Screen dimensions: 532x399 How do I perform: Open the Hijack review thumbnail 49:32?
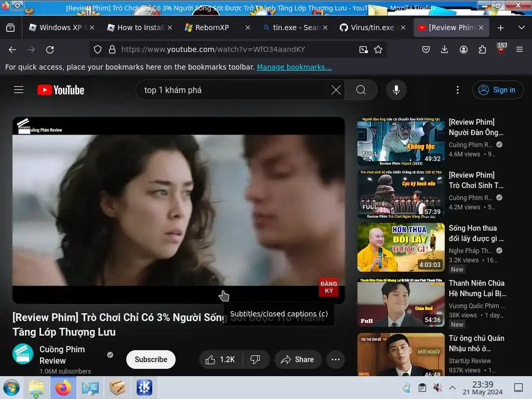pyautogui.click(x=401, y=141)
